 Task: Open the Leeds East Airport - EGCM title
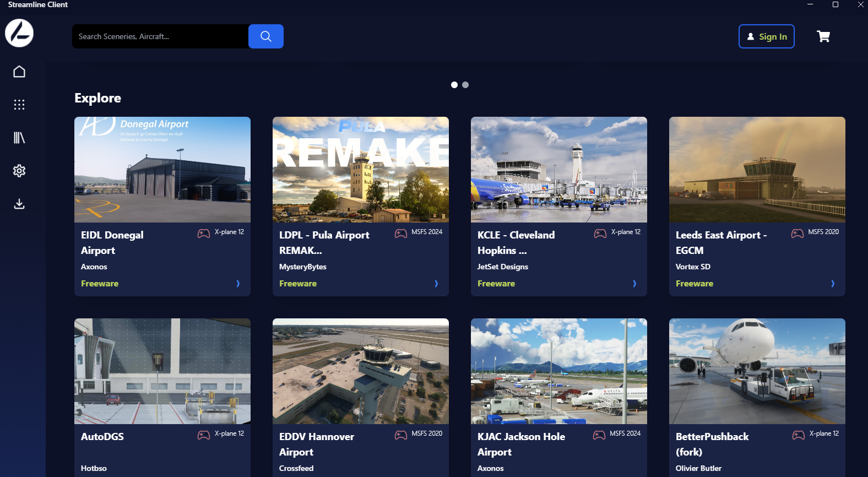tap(721, 242)
